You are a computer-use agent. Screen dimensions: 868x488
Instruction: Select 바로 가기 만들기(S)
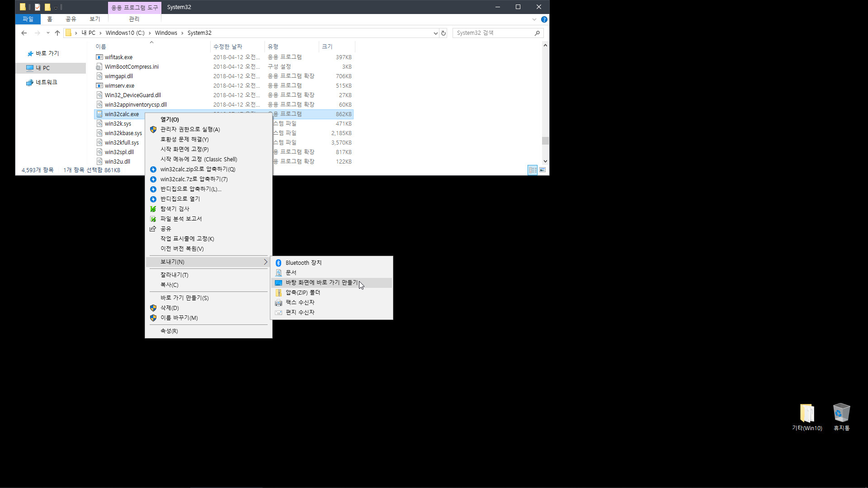(x=208, y=298)
